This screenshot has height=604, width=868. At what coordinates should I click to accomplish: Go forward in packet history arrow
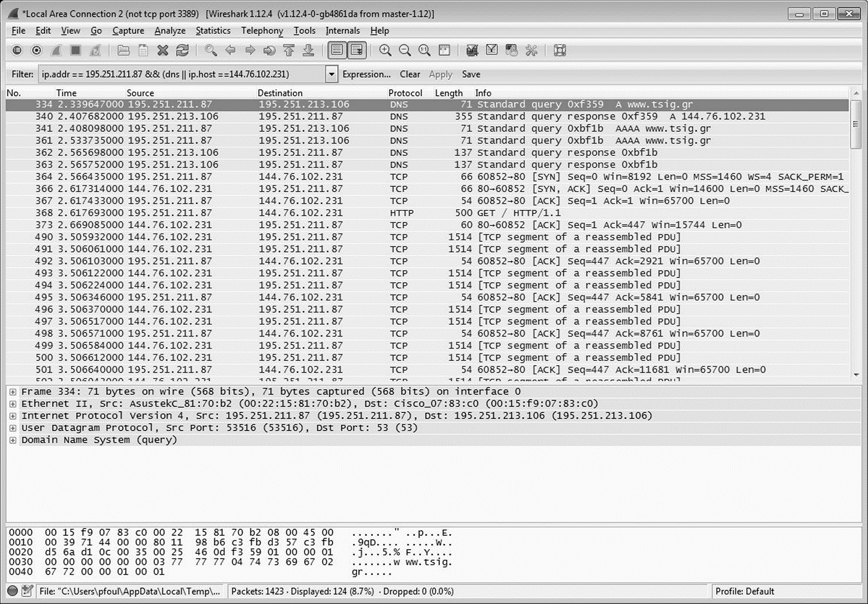coord(250,50)
